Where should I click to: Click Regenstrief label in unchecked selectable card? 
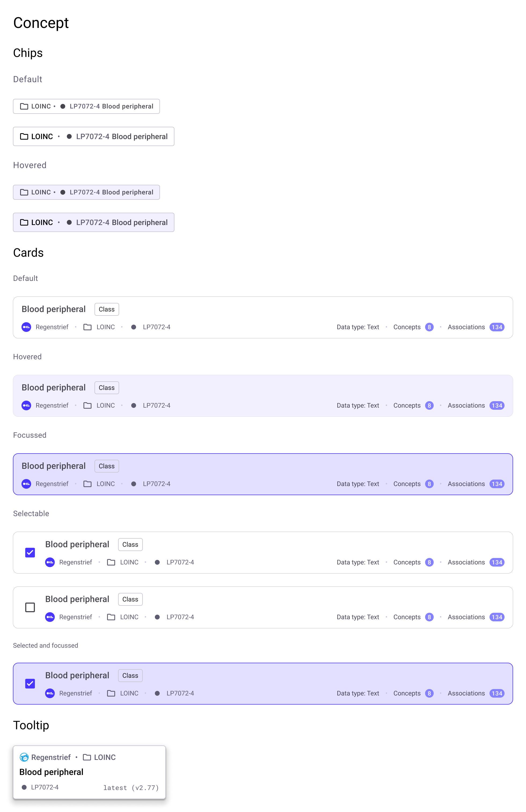pos(75,617)
